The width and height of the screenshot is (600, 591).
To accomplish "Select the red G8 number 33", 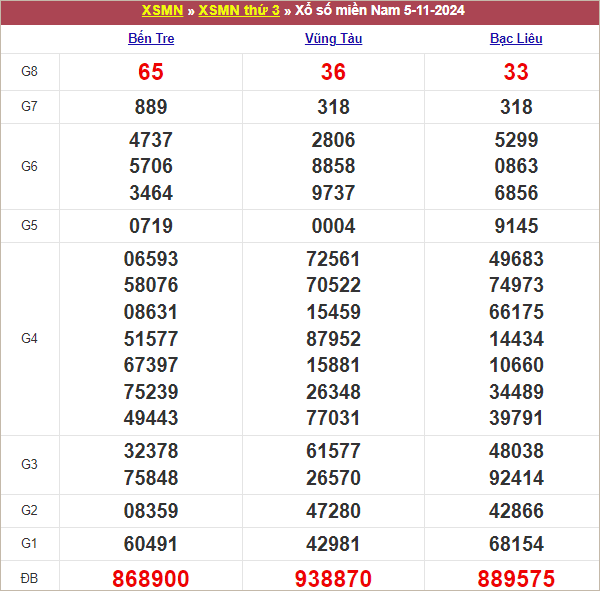I will (x=516, y=72).
